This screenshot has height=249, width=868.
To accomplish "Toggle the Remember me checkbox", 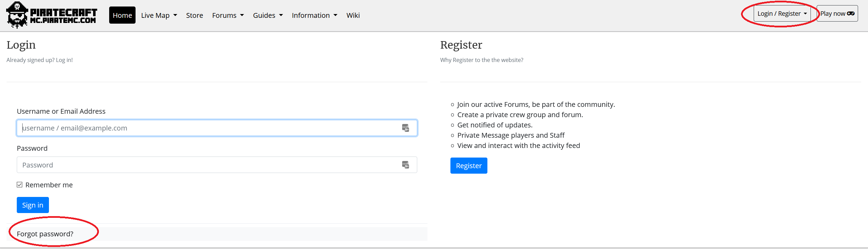I will tap(20, 185).
